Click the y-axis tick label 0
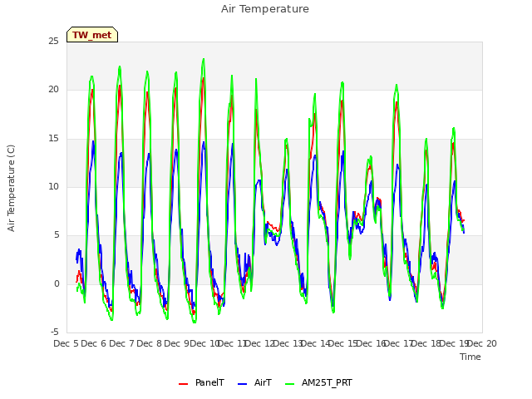 pyautogui.click(x=57, y=284)
